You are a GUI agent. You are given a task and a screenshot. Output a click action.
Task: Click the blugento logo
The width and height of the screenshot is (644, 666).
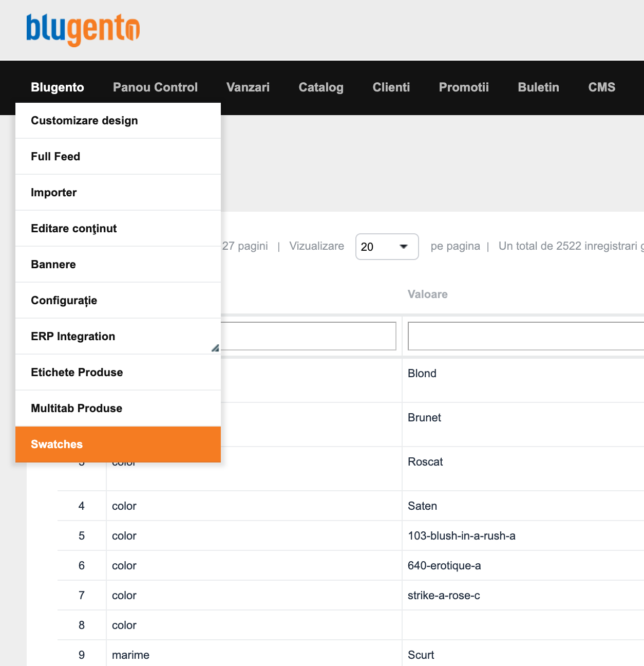click(83, 30)
